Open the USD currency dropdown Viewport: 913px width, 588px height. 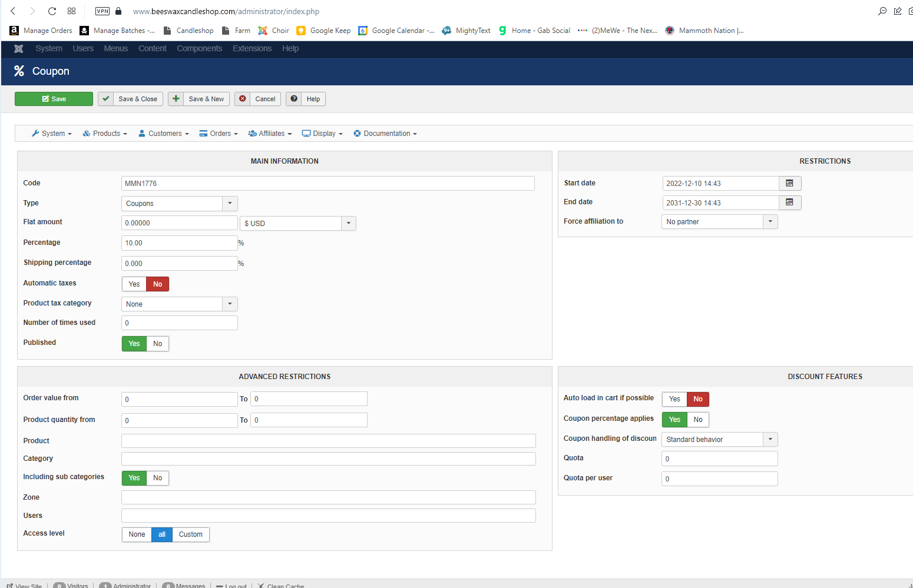point(348,224)
